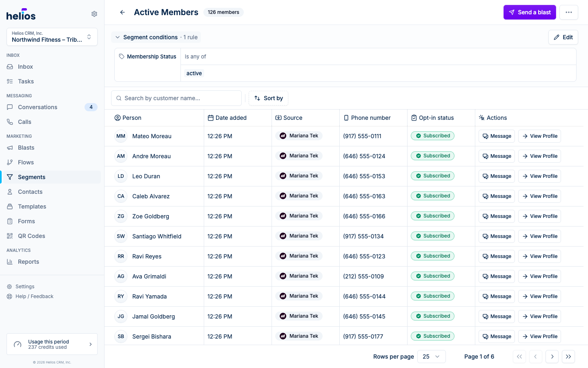588x368 pixels.
Task: Click the Send a blast button
Action: [530, 12]
